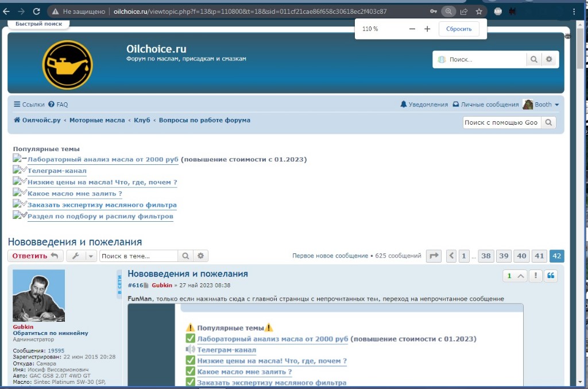This screenshot has height=389, width=588.
Task: Open post #616 permalink
Action: [x=136, y=285]
